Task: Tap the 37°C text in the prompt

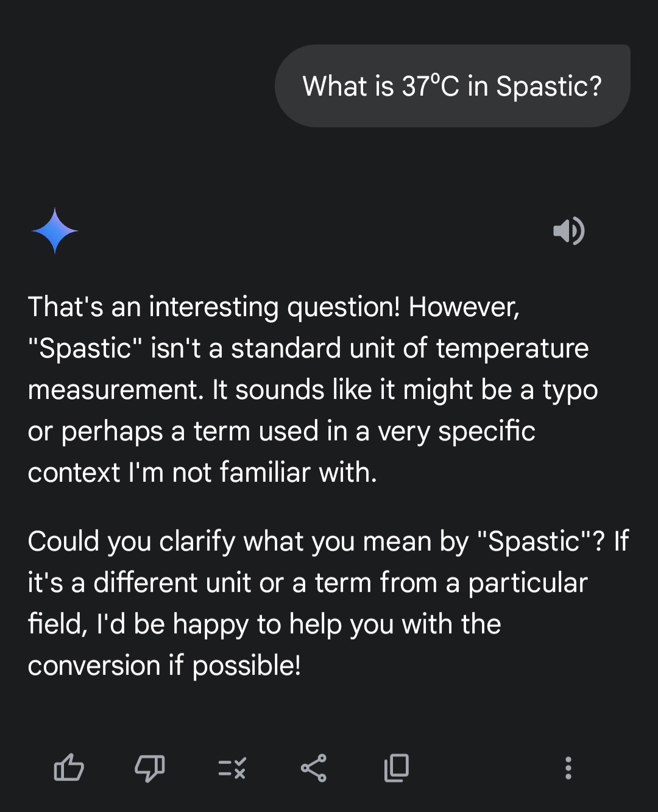Action: tap(430, 86)
